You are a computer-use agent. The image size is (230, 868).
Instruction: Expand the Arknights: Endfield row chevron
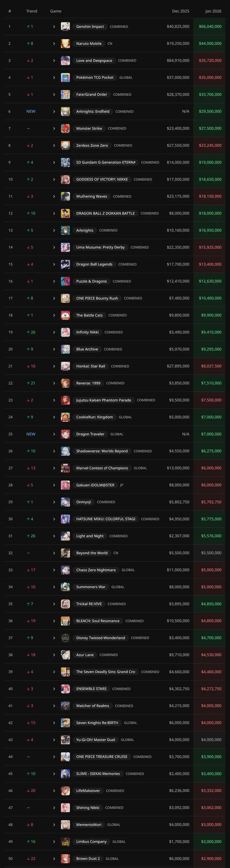coord(54,111)
